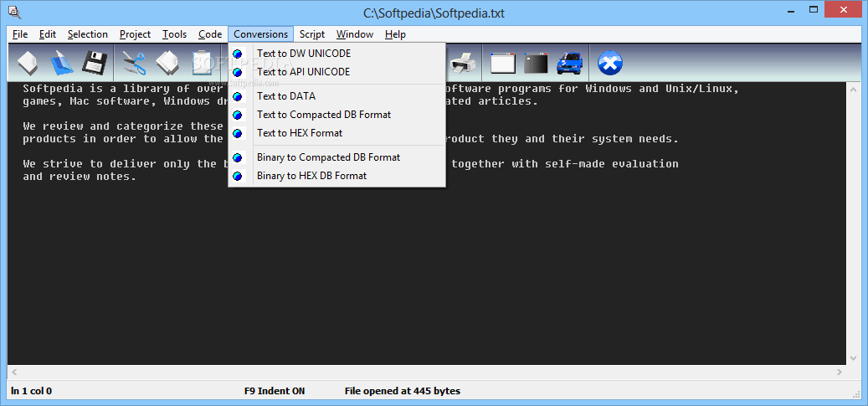The width and height of the screenshot is (868, 406).
Task: Click 'File opened at 445 bytes' status
Action: tap(403, 391)
